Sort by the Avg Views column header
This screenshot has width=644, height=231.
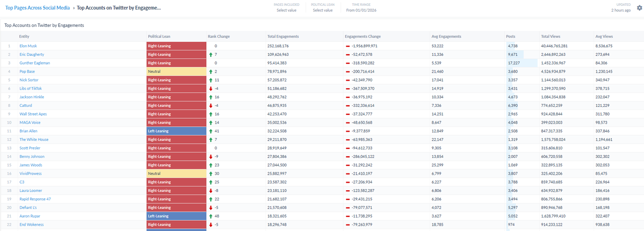click(604, 37)
